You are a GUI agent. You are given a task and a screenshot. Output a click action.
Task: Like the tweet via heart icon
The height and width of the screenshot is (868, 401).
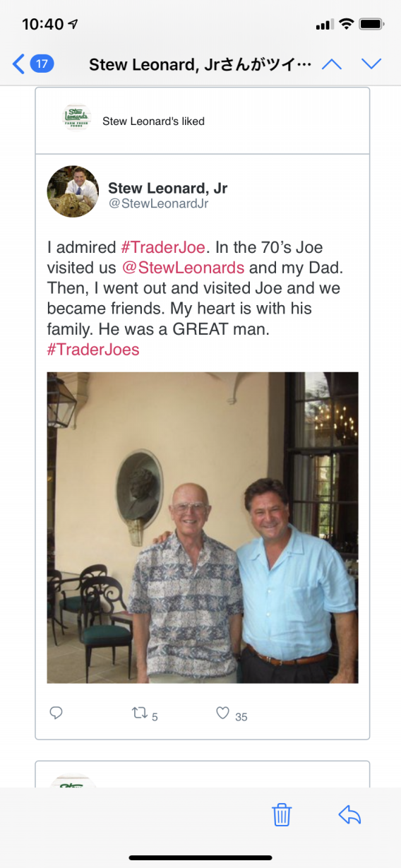[x=222, y=713]
